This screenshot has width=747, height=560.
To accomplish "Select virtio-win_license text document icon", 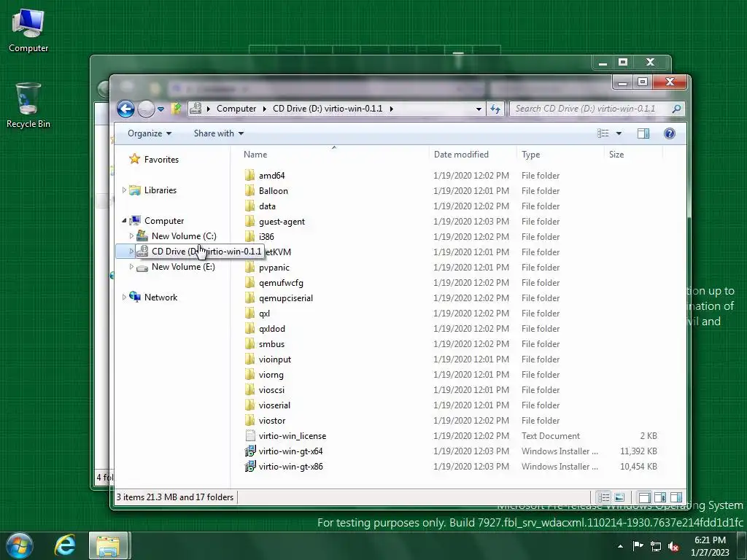I will (x=249, y=436).
